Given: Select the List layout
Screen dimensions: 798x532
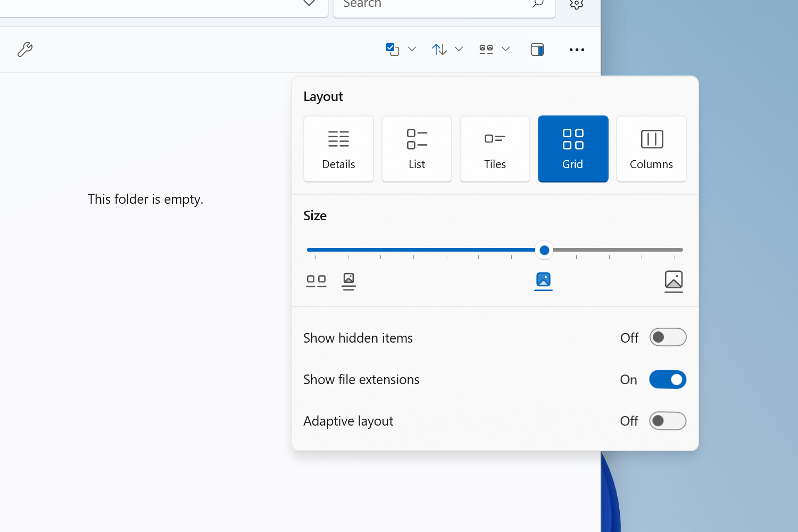Looking at the screenshot, I should (x=417, y=148).
